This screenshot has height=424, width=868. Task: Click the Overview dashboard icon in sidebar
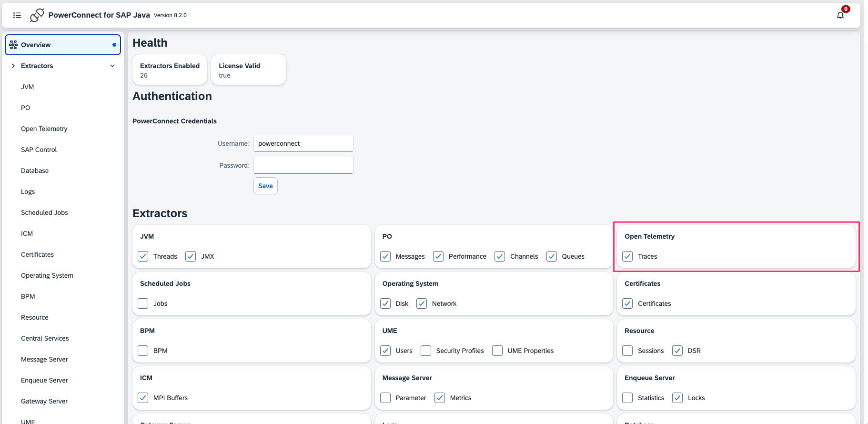click(13, 45)
